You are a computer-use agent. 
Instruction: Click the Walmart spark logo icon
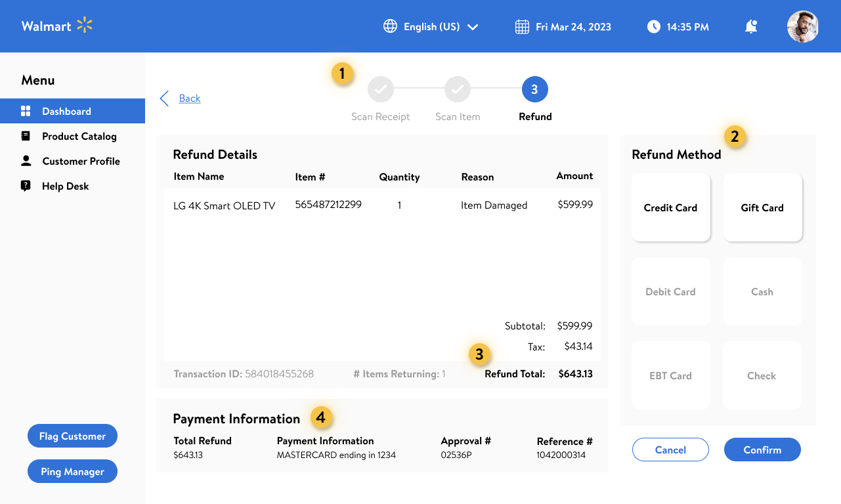coord(85,26)
